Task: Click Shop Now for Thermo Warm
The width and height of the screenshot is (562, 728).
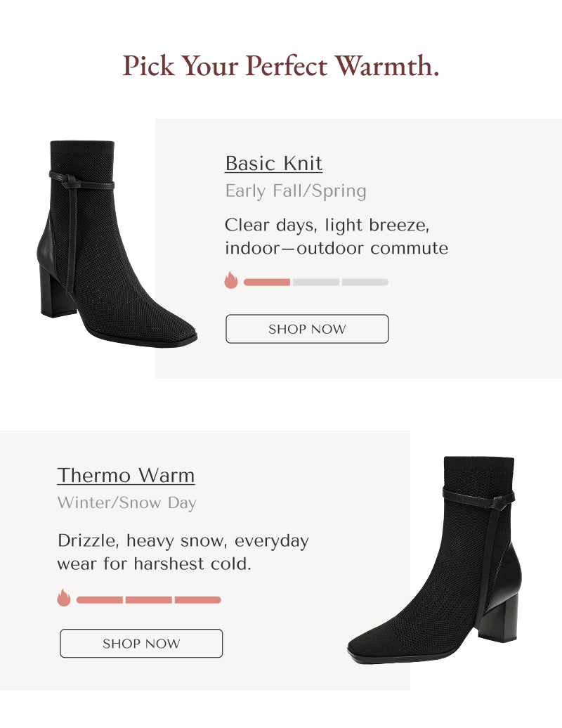Action: [141, 643]
